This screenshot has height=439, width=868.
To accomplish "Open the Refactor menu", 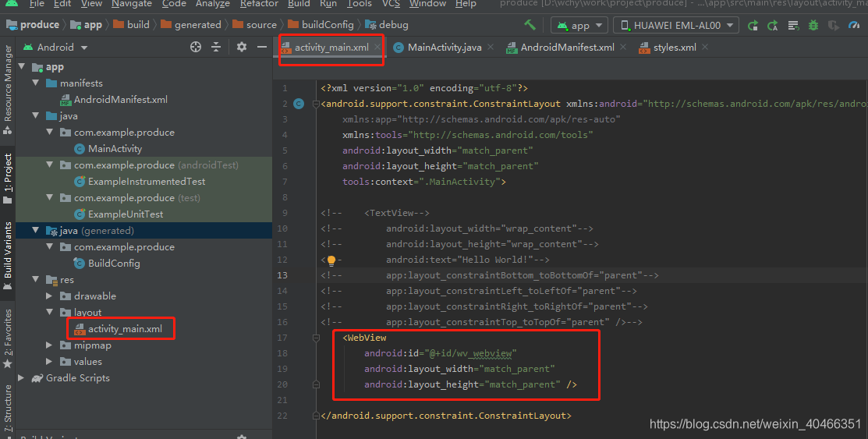I will tap(259, 4).
